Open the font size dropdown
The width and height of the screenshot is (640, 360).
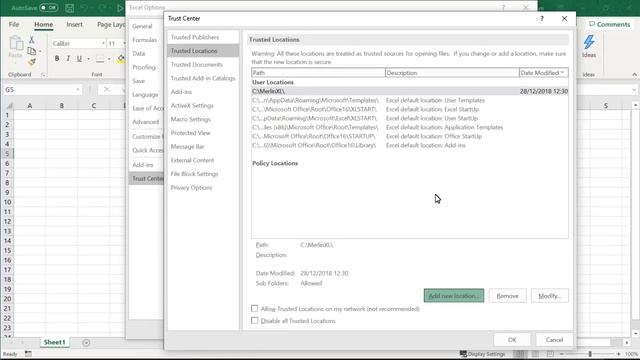(x=124, y=43)
